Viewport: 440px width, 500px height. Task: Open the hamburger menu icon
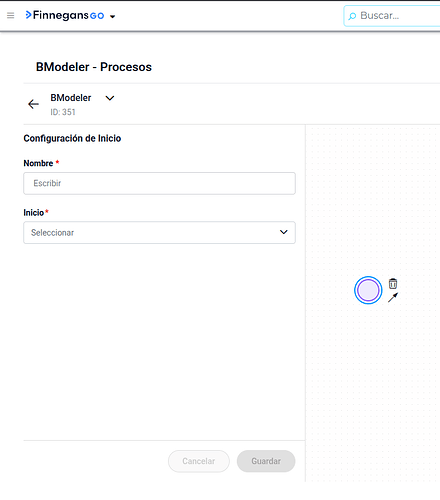[11, 15]
